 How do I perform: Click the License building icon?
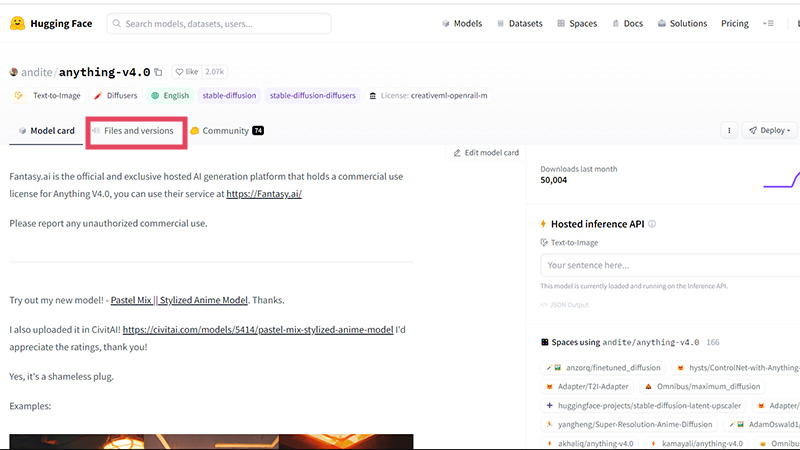pyautogui.click(x=372, y=95)
